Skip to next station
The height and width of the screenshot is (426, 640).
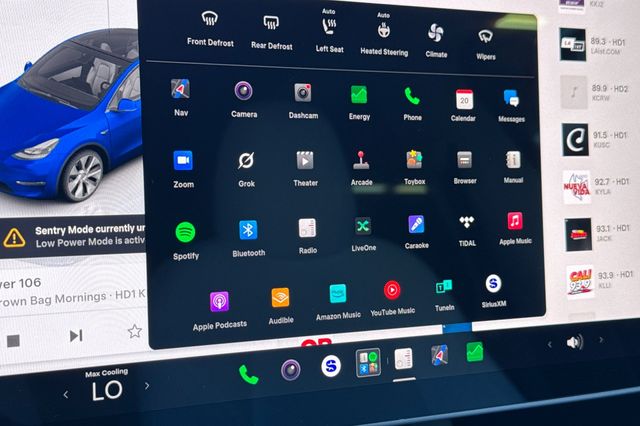click(x=76, y=336)
